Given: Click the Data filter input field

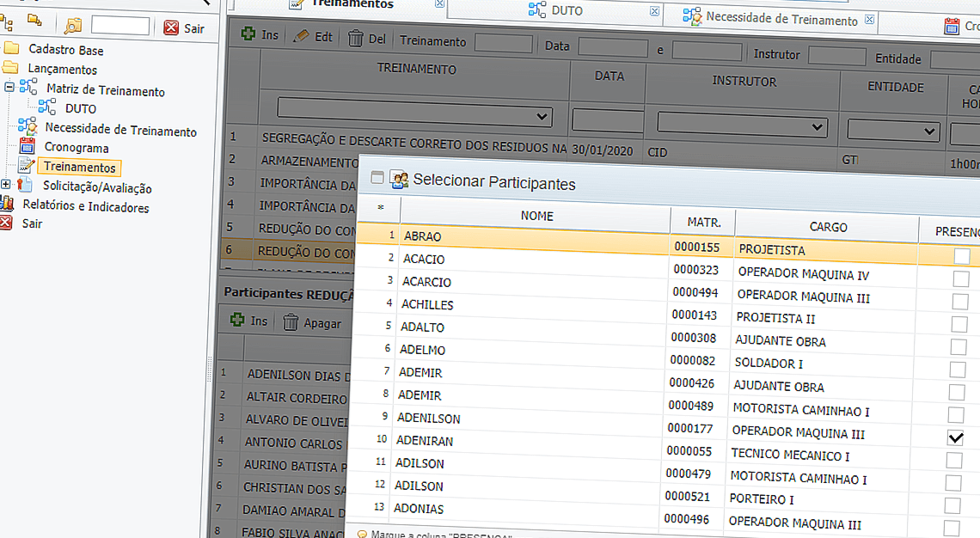Looking at the screenshot, I should 612,47.
